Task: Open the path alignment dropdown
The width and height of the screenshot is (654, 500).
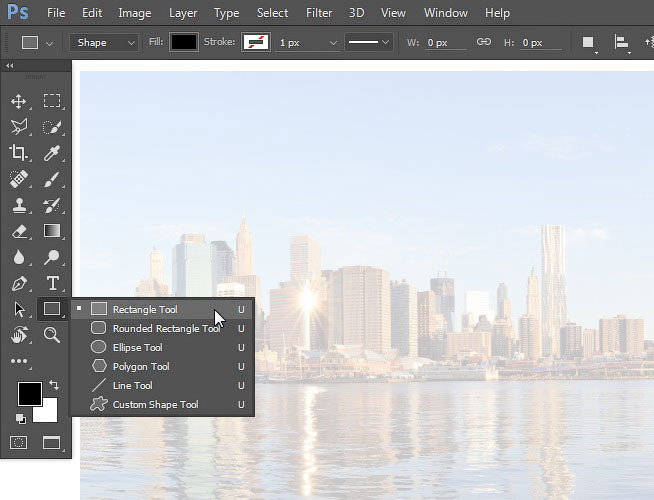Action: coord(622,43)
